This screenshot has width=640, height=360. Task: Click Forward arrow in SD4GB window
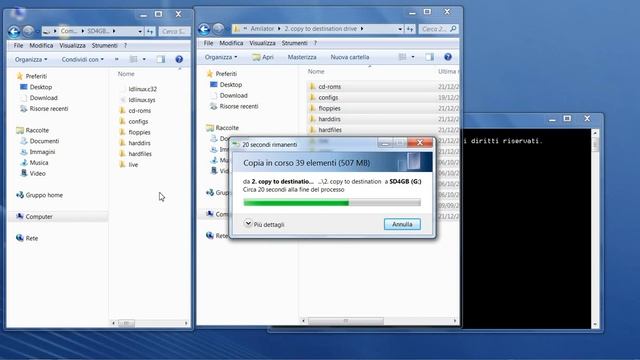[28, 31]
